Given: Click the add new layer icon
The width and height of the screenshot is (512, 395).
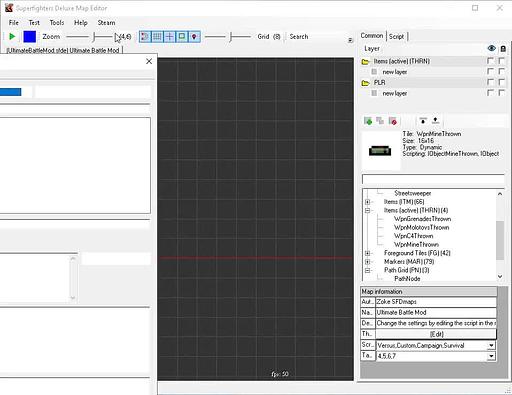Looking at the screenshot, I should coord(368,121).
